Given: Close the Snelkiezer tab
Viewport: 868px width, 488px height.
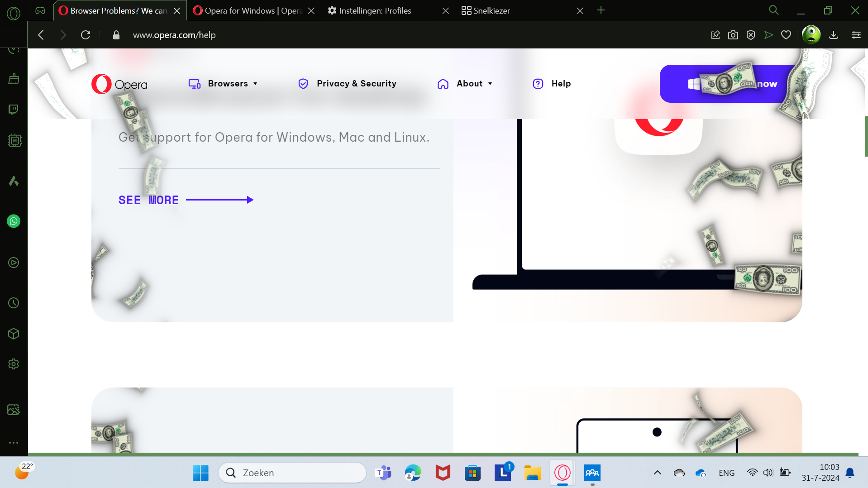Looking at the screenshot, I should tap(580, 11).
